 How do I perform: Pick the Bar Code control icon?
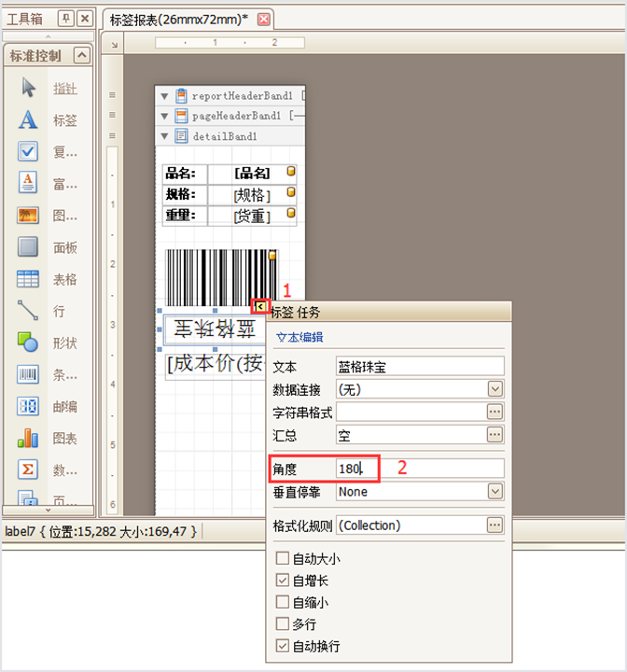point(28,374)
